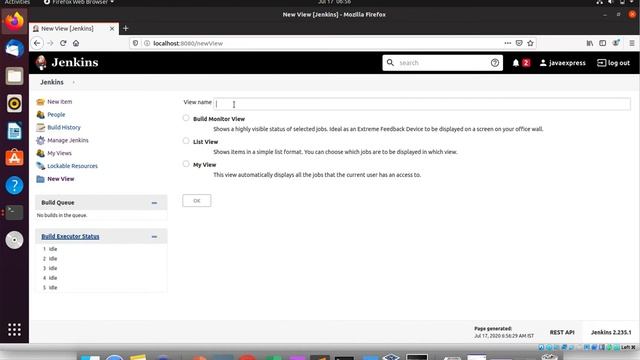Click the Manage Jenkins gear icon

[x=40, y=140]
